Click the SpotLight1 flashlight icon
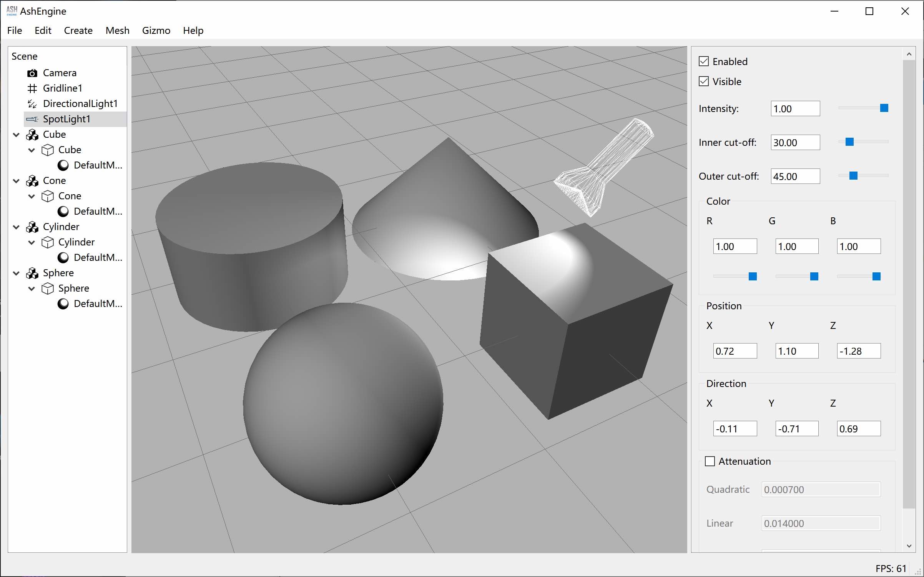924x577 pixels. [x=32, y=119]
